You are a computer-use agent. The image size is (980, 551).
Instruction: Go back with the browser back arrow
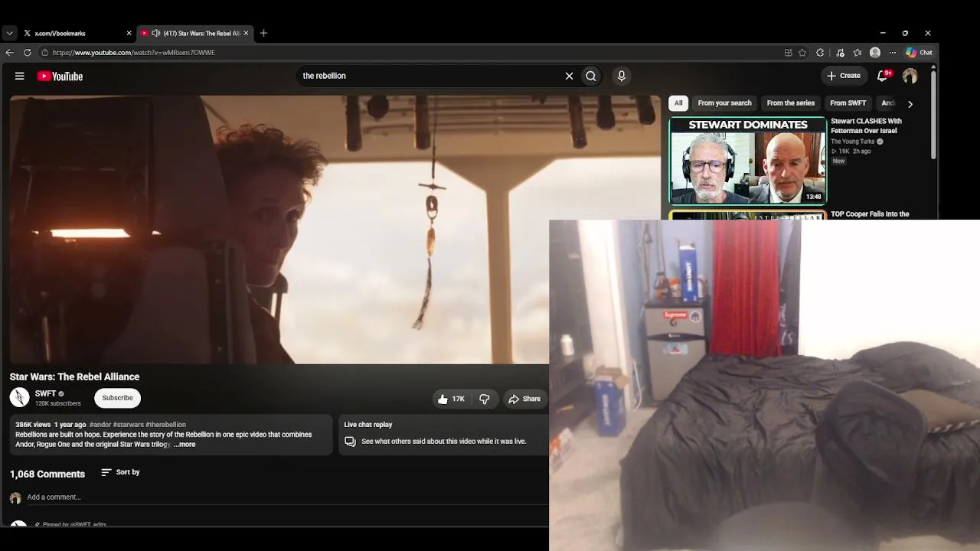tap(9, 53)
